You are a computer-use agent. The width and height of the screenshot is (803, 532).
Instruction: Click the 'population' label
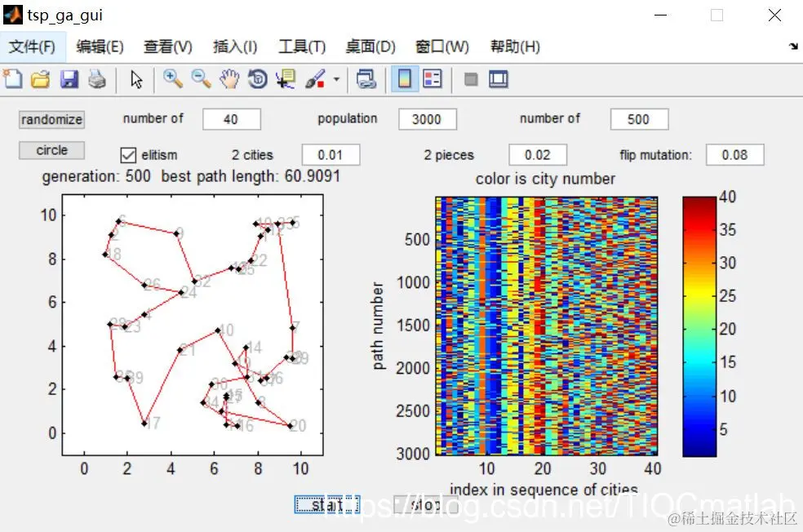347,118
